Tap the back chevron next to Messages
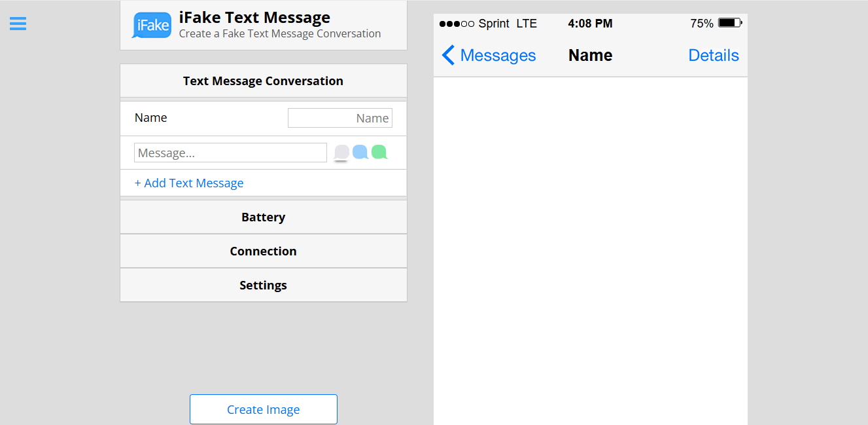The width and height of the screenshot is (868, 425). (x=448, y=55)
